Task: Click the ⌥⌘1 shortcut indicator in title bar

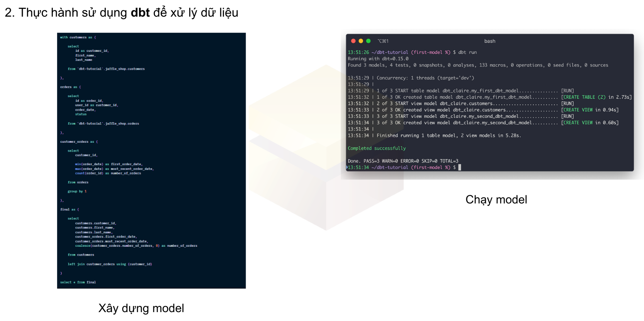Action: tap(383, 41)
